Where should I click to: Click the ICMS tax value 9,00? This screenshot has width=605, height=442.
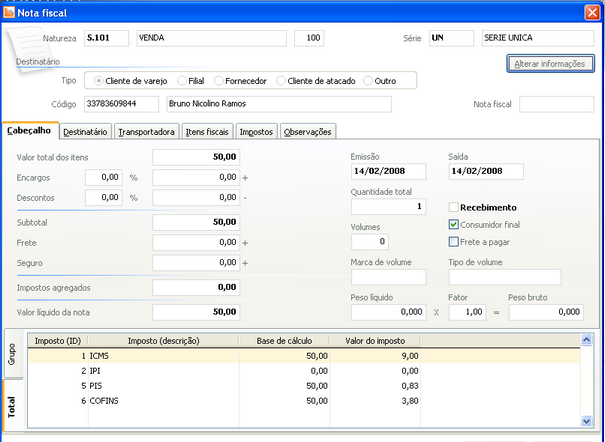(x=410, y=356)
